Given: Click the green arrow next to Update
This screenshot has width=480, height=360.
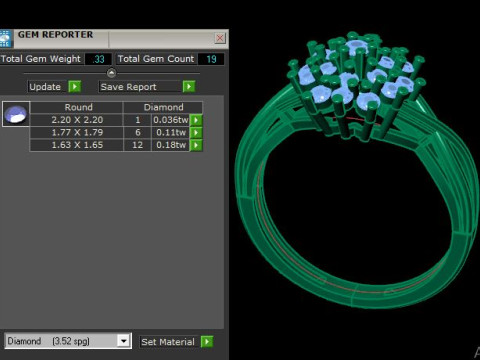Looking at the screenshot, I should pyautogui.click(x=75, y=87).
